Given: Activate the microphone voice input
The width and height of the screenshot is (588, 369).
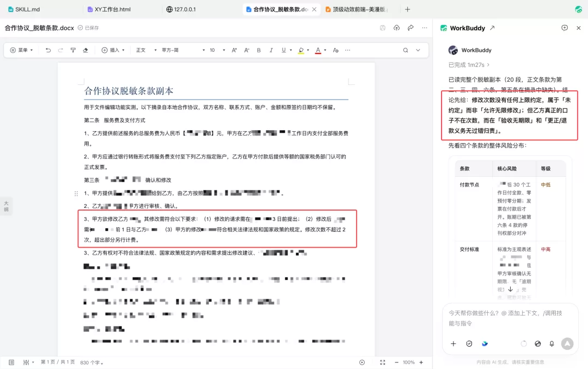Looking at the screenshot, I should [552, 343].
